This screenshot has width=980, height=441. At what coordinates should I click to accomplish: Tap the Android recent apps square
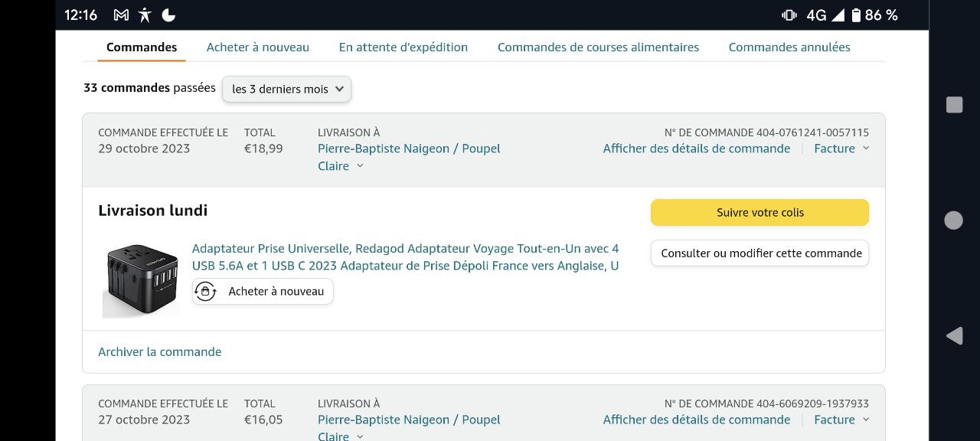click(954, 105)
